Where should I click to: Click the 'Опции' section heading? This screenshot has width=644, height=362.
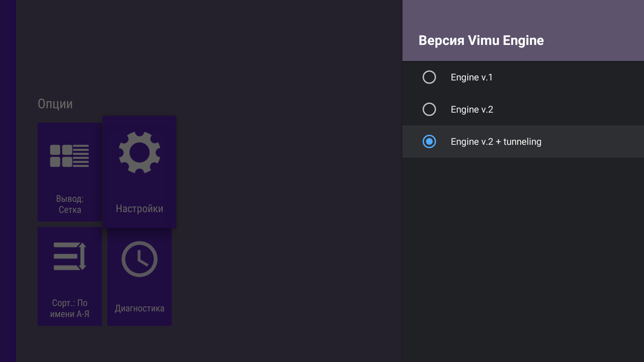click(x=55, y=104)
